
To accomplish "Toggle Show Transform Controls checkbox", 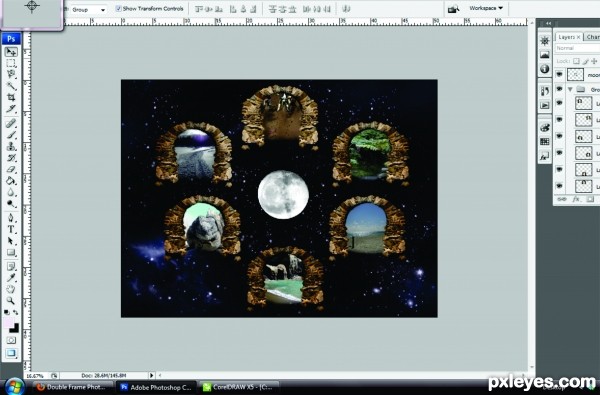I will point(119,8).
